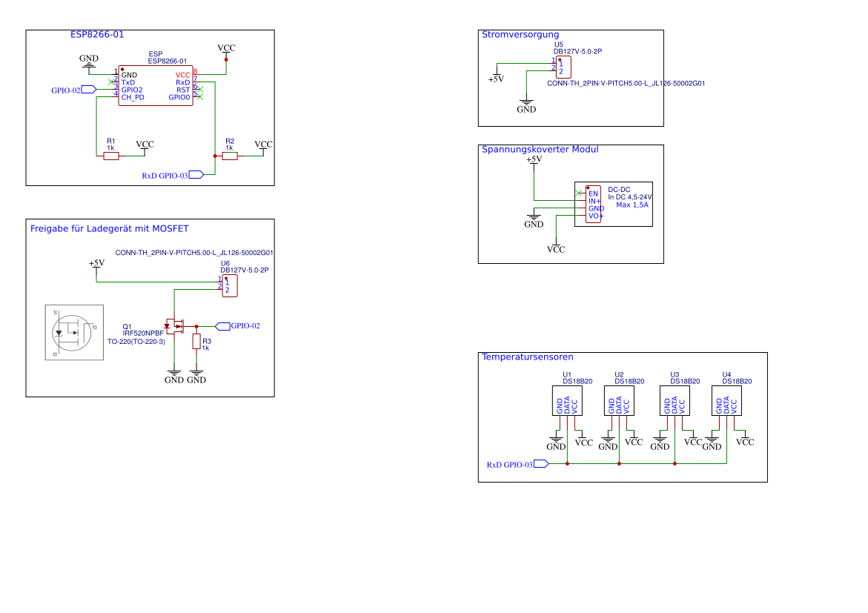The image size is (868, 613).
Task: Select the U1 DS18B20 temperature sensor symbol
Action: click(x=567, y=402)
